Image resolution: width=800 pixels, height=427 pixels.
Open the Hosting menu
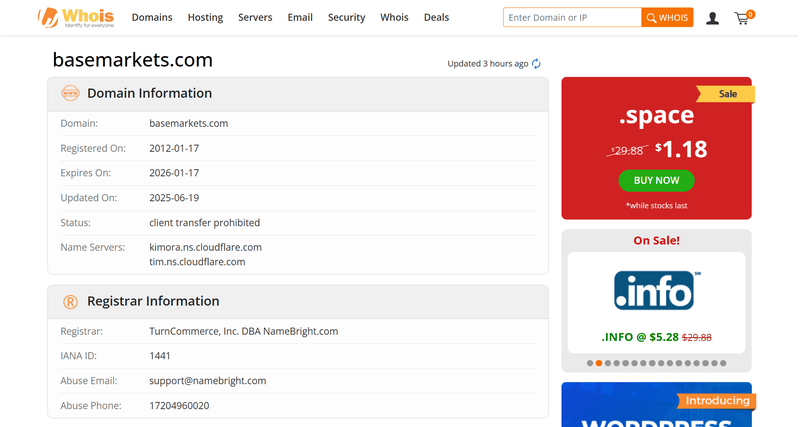pyautogui.click(x=205, y=17)
